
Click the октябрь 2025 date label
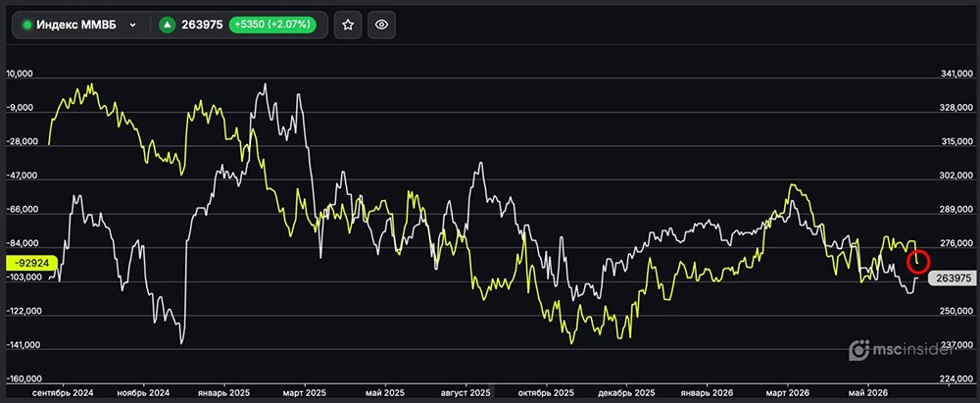pyautogui.click(x=546, y=392)
